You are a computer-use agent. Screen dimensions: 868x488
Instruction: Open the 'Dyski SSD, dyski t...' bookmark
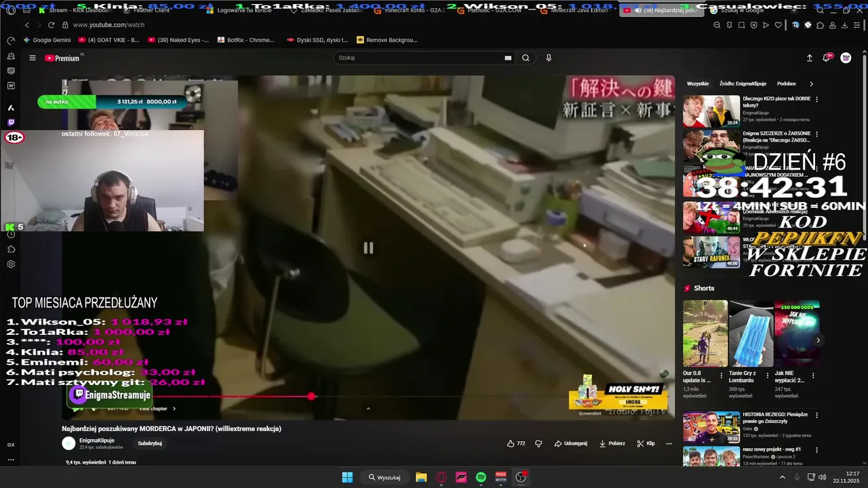pos(317,40)
